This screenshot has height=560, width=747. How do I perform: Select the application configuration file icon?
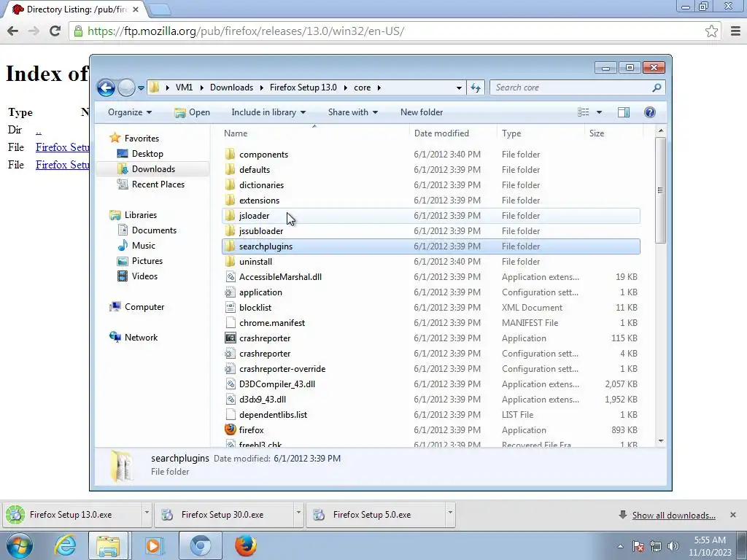point(230,292)
